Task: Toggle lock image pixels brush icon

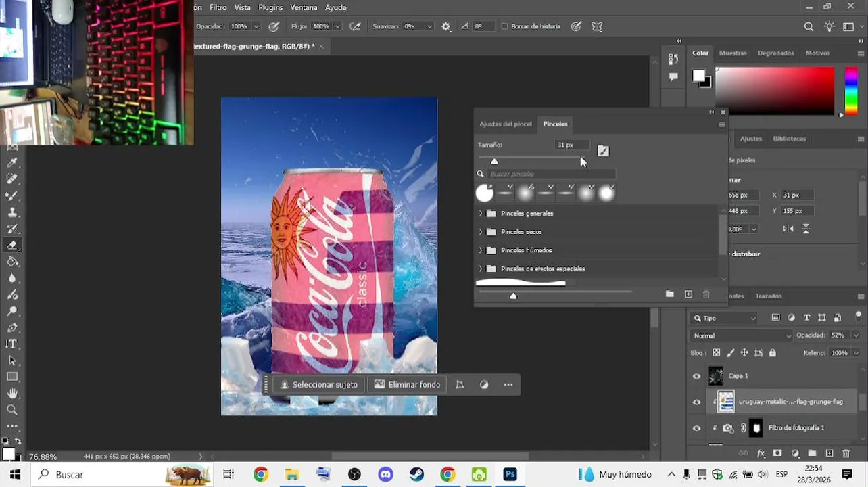Action: [731, 352]
